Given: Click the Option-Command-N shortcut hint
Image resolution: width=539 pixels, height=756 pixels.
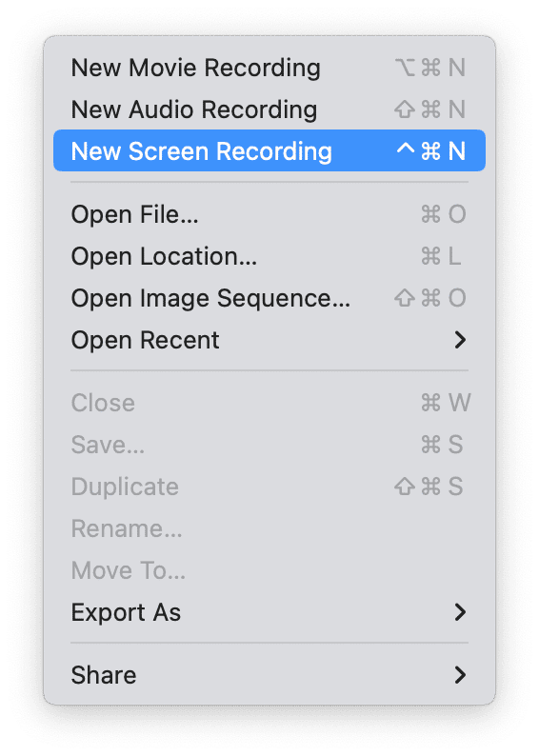Looking at the screenshot, I should [430, 67].
